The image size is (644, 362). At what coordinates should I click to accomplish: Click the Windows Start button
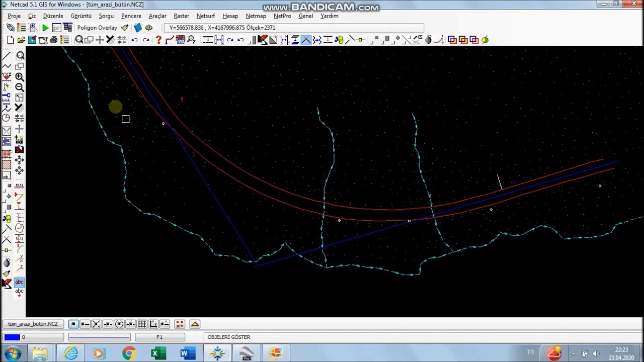pos(13,353)
